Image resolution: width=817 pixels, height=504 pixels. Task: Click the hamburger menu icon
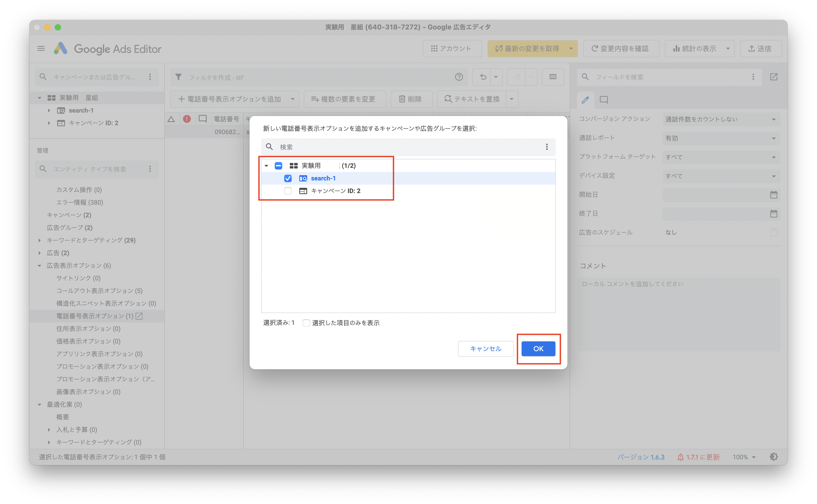click(x=41, y=49)
